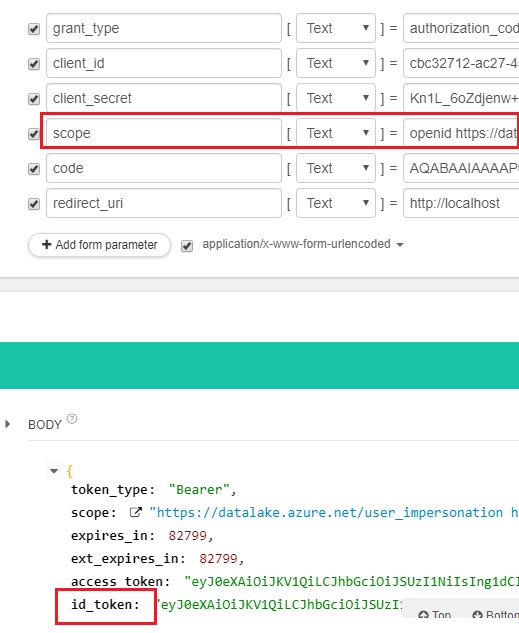Click the code value field starting AQABAAIAAAAP

pyautogui.click(x=461, y=168)
